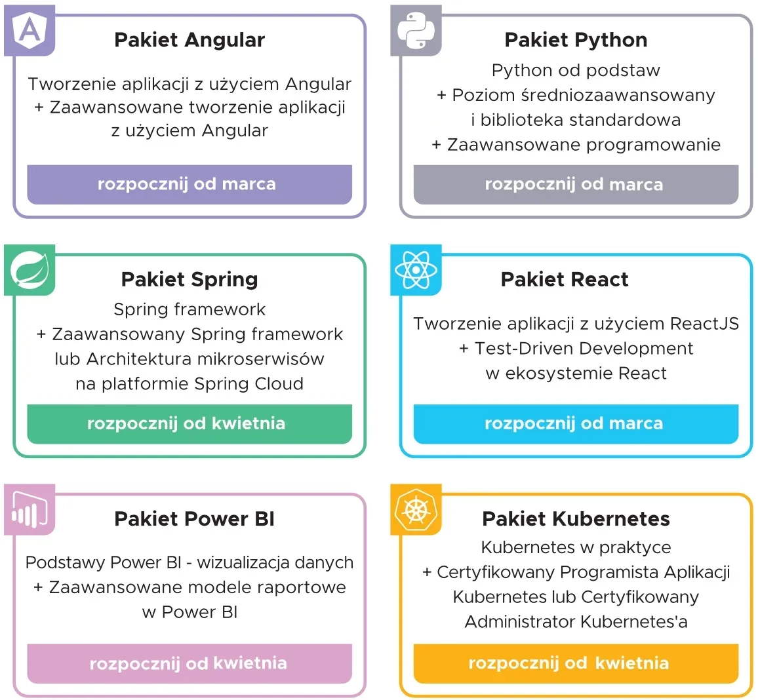Click 'Kubernetes w praktyce' course line
Viewport: 758px width, 700px height.
click(x=576, y=547)
